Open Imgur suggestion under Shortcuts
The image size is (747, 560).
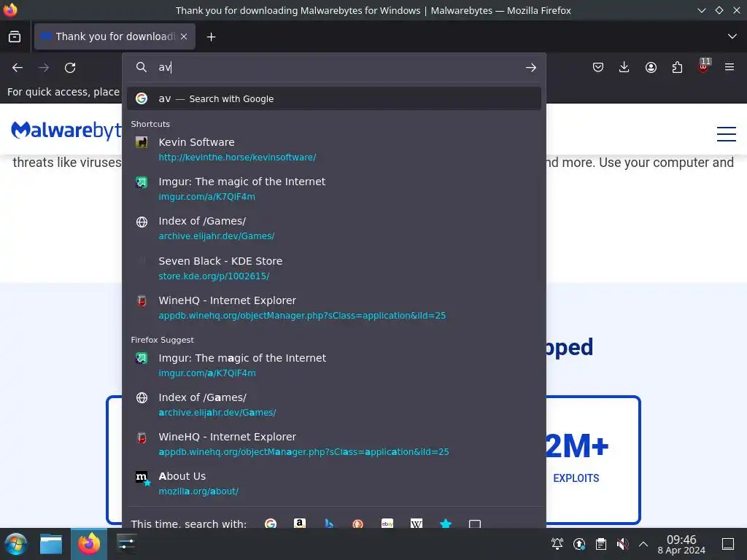pyautogui.click(x=334, y=189)
